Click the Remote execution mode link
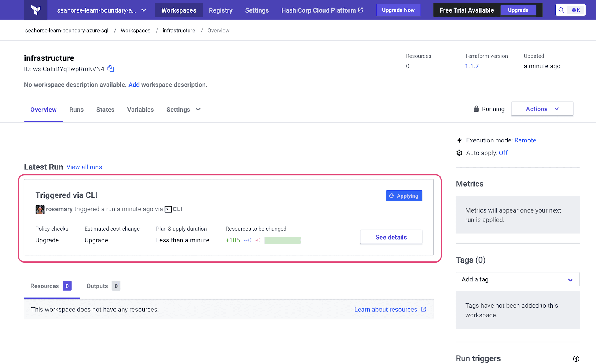This screenshot has width=596, height=364. [525, 140]
